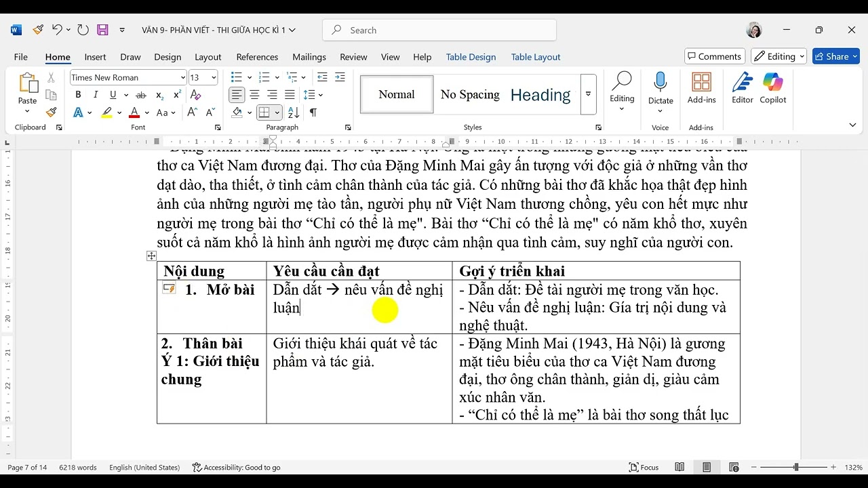Image resolution: width=868 pixels, height=488 pixels.
Task: Click the Paste clipboard icon
Action: click(x=28, y=83)
